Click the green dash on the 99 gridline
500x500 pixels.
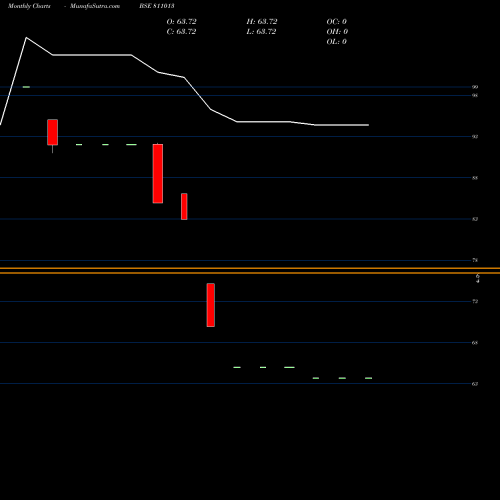(x=26, y=87)
